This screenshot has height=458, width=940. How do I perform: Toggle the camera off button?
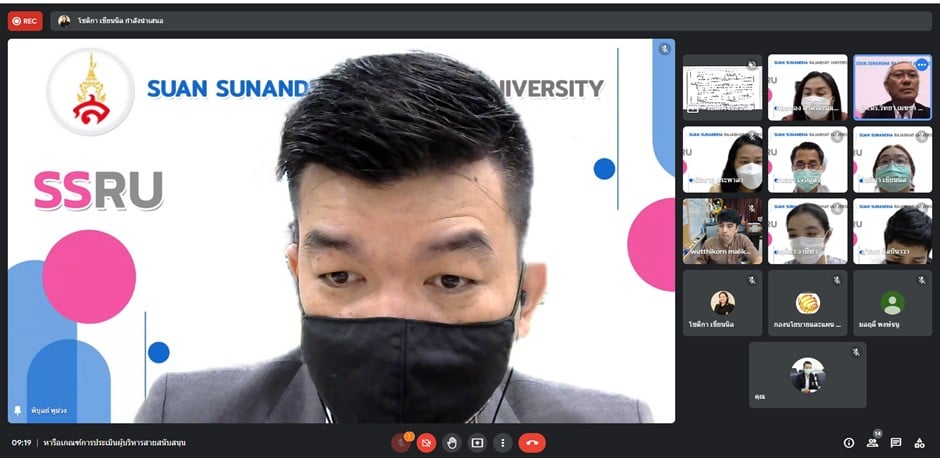[x=426, y=443]
